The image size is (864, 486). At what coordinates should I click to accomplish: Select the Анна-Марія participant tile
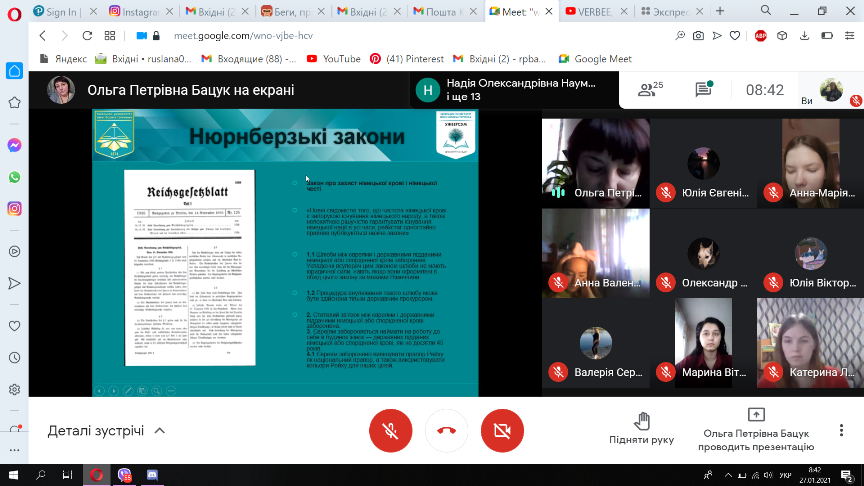pyautogui.click(x=811, y=163)
